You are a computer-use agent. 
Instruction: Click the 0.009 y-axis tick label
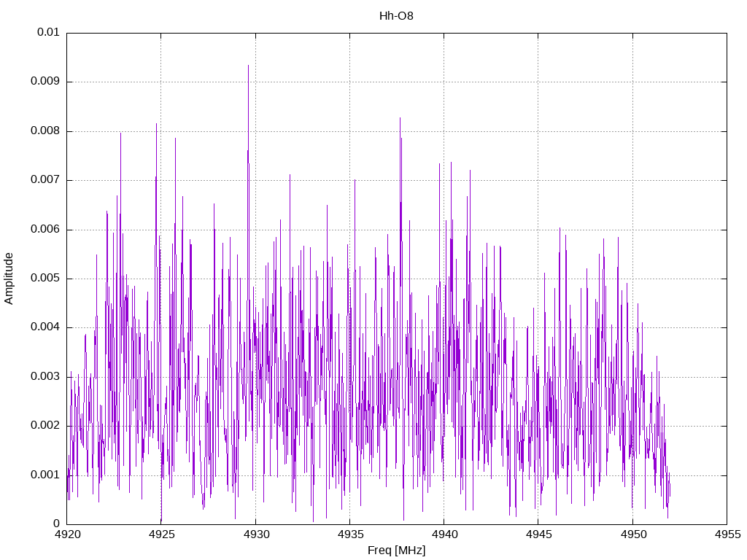45,82
